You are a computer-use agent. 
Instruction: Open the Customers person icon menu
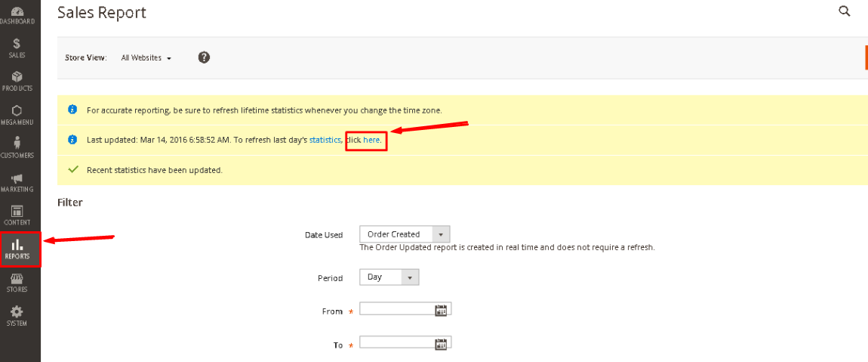17,148
